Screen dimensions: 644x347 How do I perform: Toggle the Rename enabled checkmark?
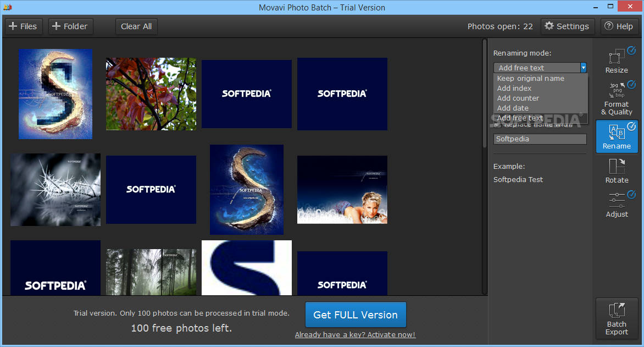[631, 126]
